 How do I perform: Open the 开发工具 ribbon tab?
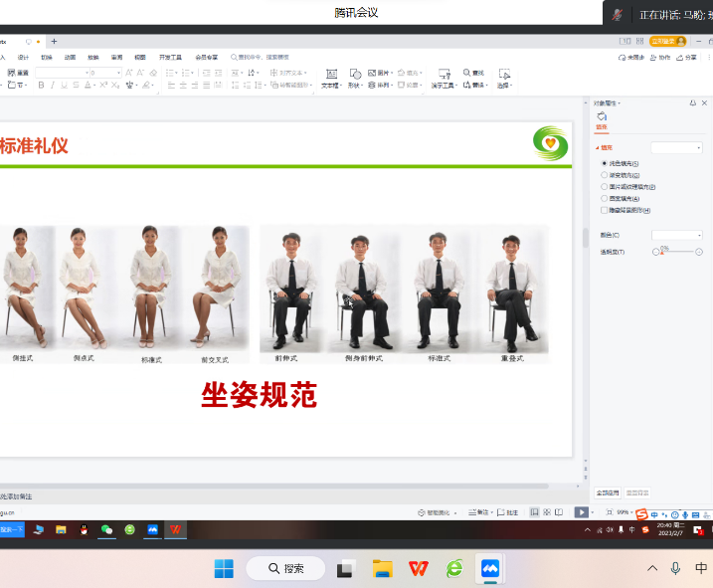click(170, 58)
